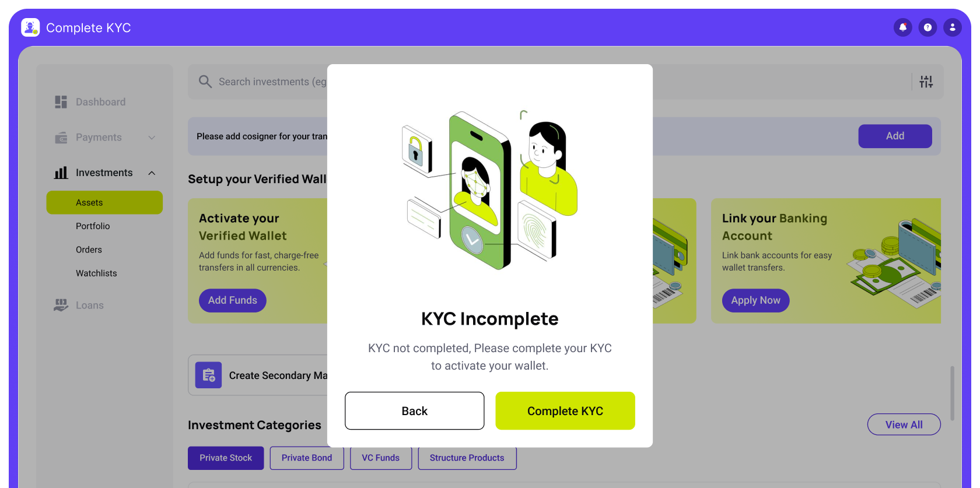Viewport: 980px width, 488px height.
Task: Select the Private Stock category tab
Action: [x=226, y=458]
